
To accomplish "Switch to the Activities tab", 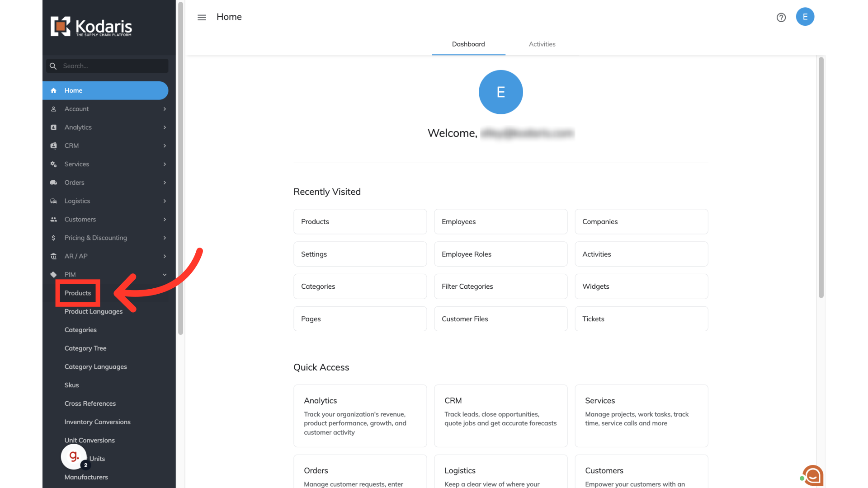I will 542,44.
